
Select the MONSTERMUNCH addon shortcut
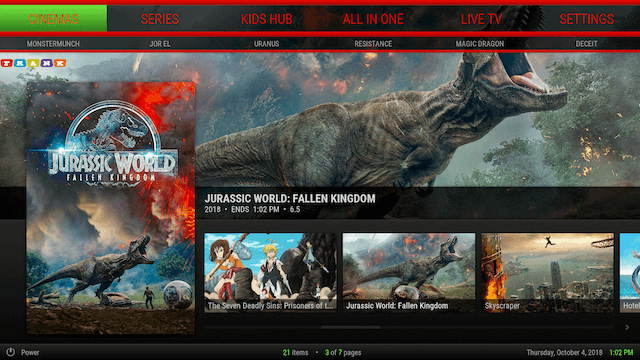coord(53,44)
